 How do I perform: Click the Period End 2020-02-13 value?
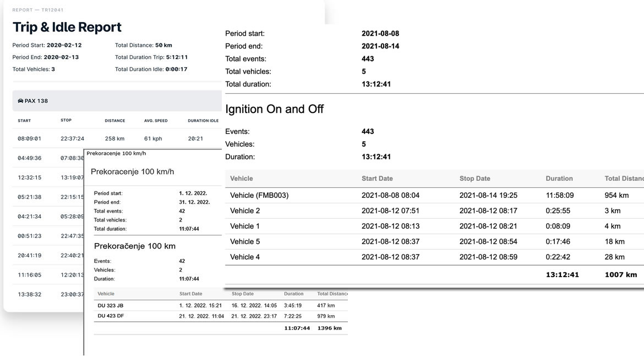61,57
